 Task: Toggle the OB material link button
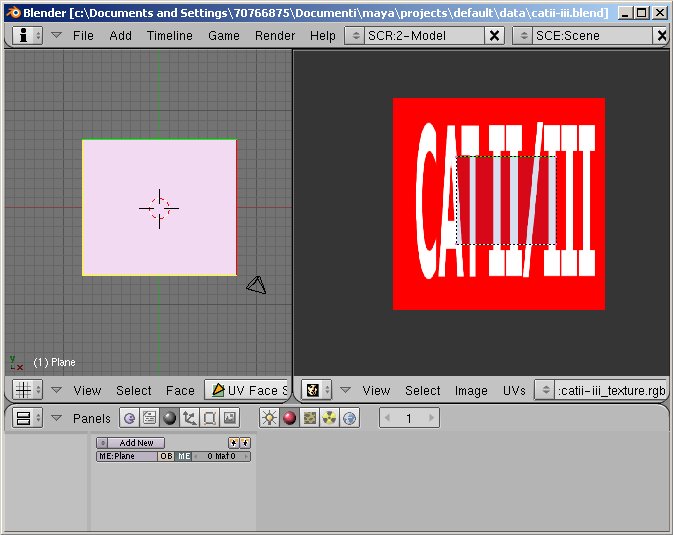point(166,456)
